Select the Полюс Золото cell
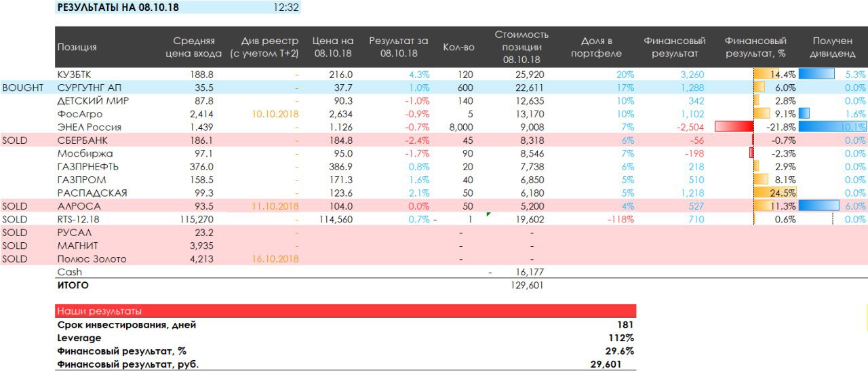The width and height of the screenshot is (868, 371). pyautogui.click(x=92, y=258)
